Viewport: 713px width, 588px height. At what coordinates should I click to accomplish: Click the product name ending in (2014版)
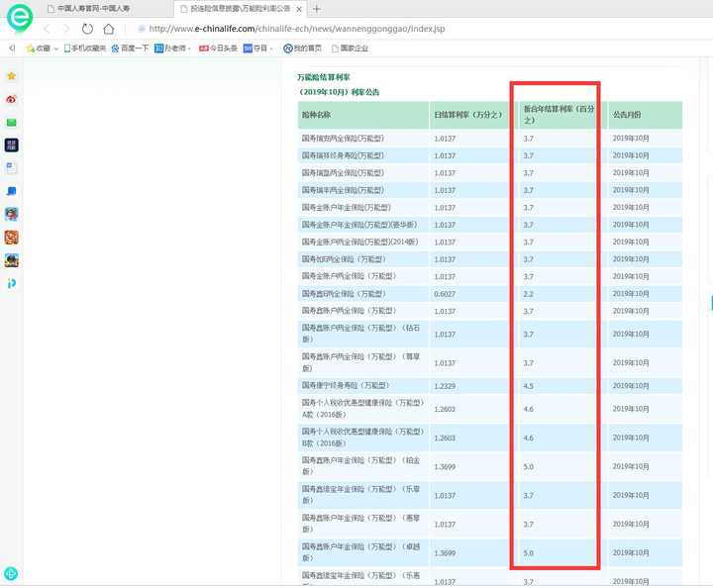tap(359, 242)
